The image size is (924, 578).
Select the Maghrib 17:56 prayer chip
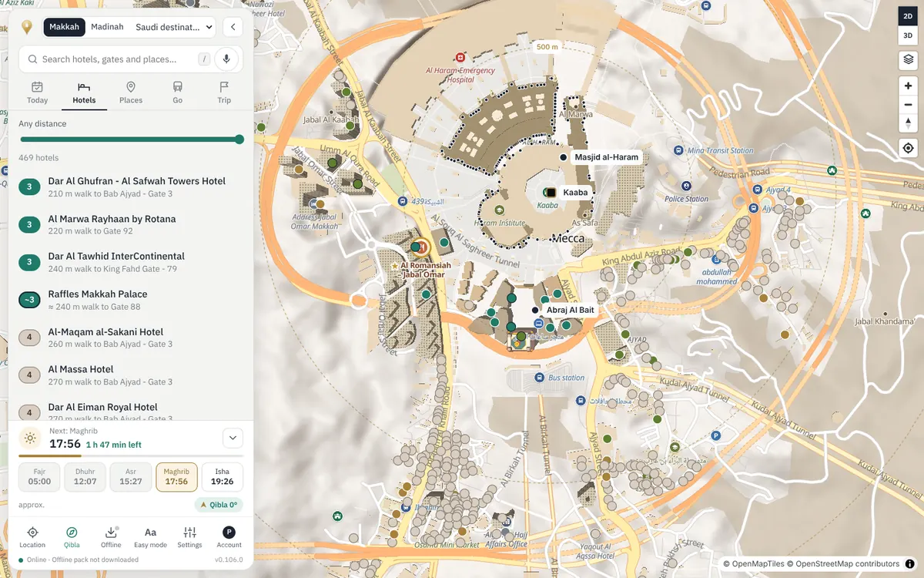176,477
